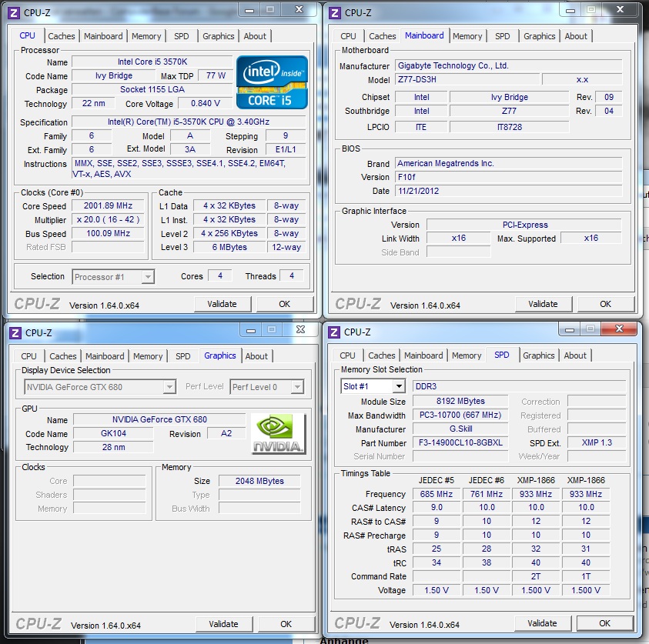Click the Graphic Interface Version PCI-Express
Viewport: 649px width, 644px height.
(x=524, y=225)
